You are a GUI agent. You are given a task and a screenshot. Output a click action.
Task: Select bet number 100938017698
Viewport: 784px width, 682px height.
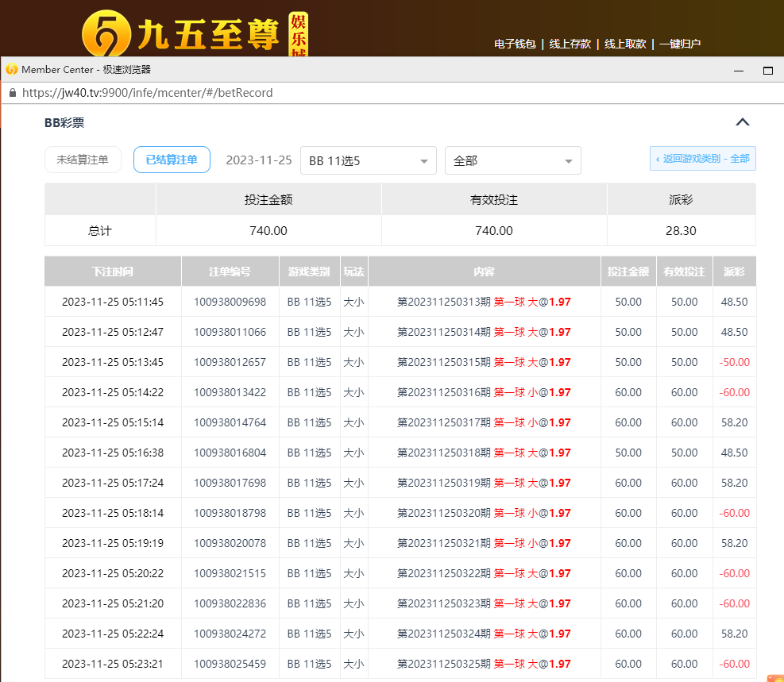pos(230,483)
